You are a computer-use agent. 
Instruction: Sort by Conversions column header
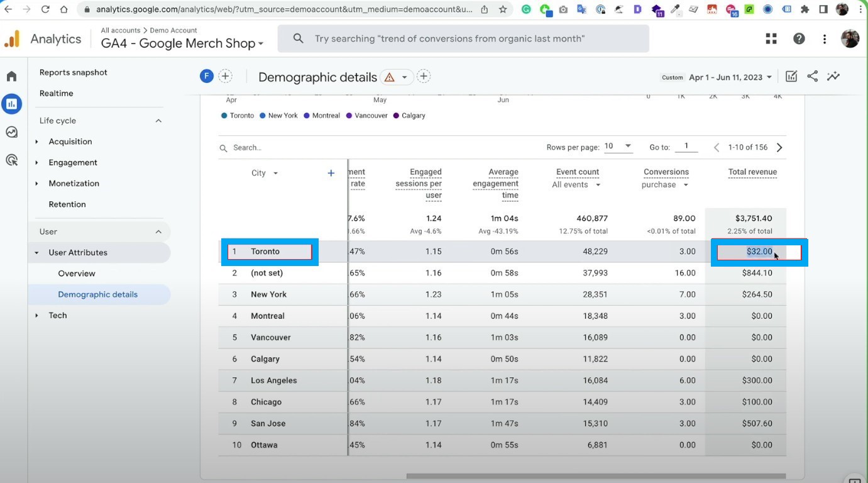[x=666, y=172]
